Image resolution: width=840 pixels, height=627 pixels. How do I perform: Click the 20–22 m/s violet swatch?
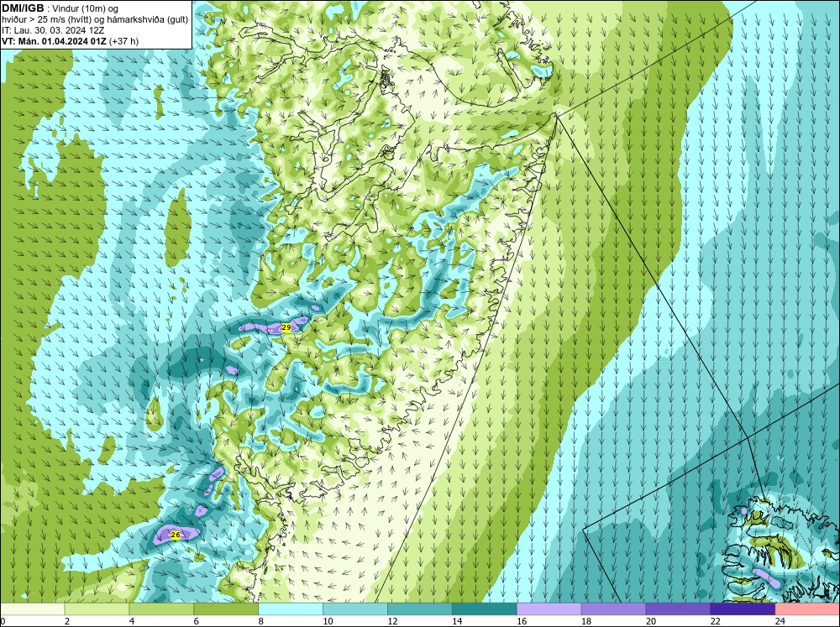(x=678, y=609)
